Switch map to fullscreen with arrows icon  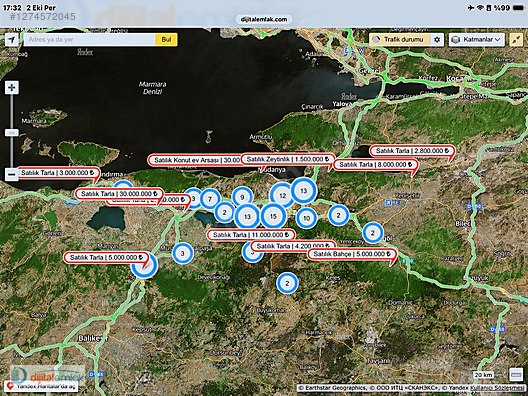click(517, 39)
